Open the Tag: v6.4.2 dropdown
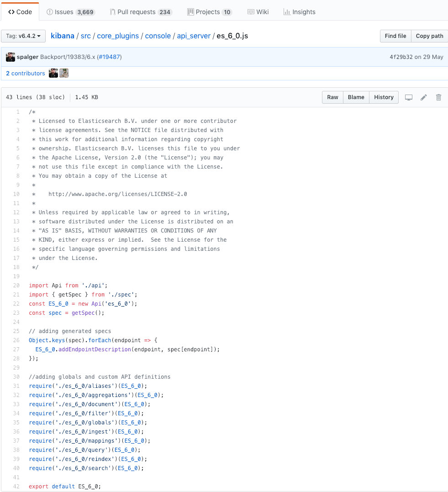Screen dimensions: 448x492 click(23, 36)
